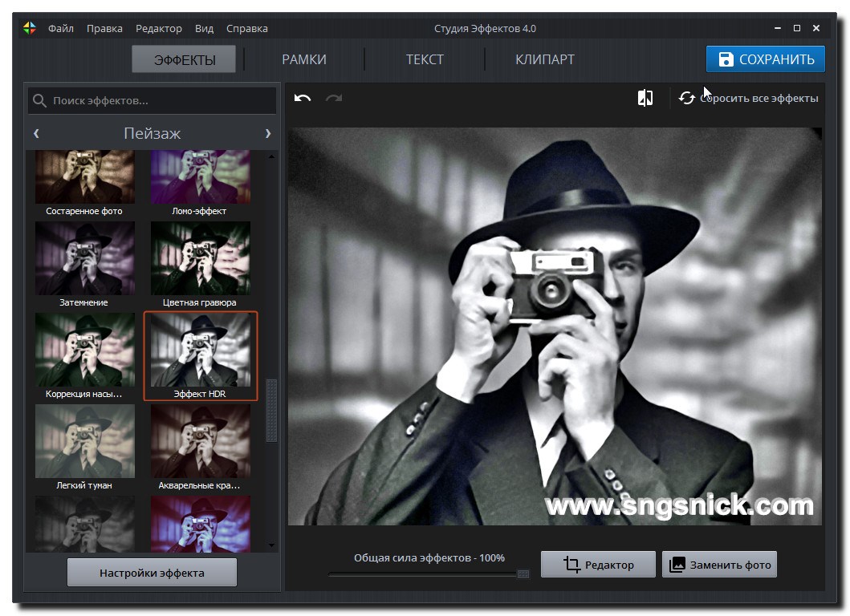
Task: Toggle the before/after compare icon
Action: [645, 98]
